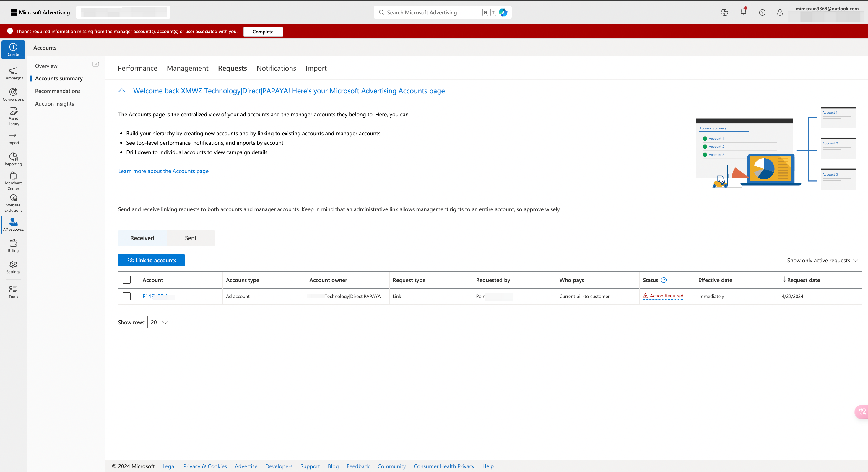
Task: Open the Help footer link
Action: point(488,466)
